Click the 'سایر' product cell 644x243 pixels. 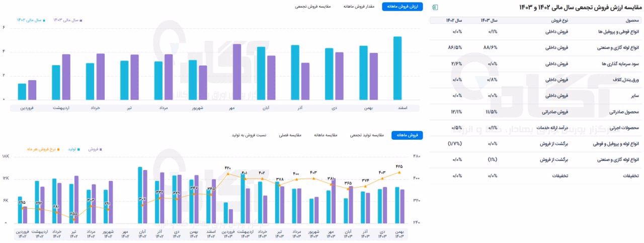point(634,96)
